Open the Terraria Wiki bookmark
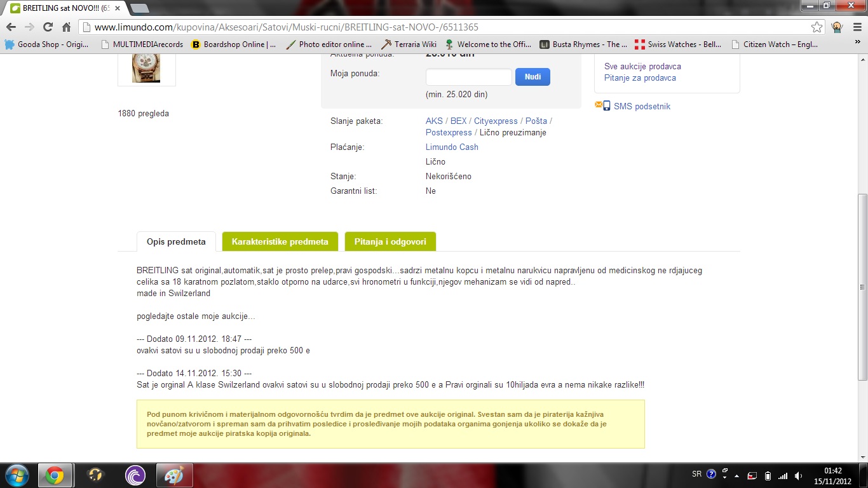The height and width of the screenshot is (488, 868). tap(409, 44)
